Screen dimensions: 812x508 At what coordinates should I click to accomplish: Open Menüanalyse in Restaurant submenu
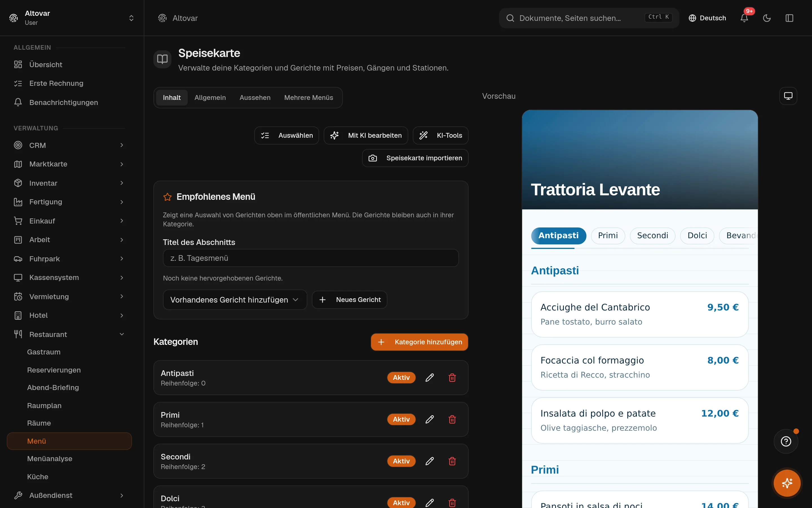(69, 459)
